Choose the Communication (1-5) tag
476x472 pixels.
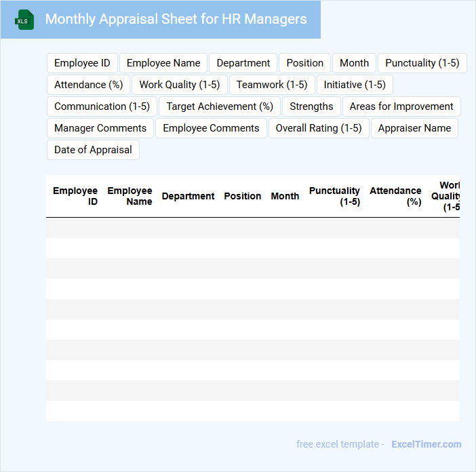click(x=102, y=106)
